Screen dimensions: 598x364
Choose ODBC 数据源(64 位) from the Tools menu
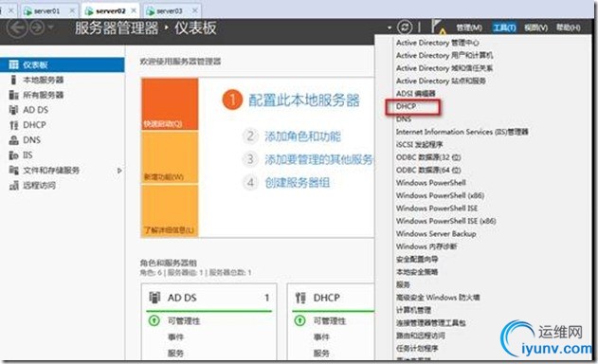(428, 171)
